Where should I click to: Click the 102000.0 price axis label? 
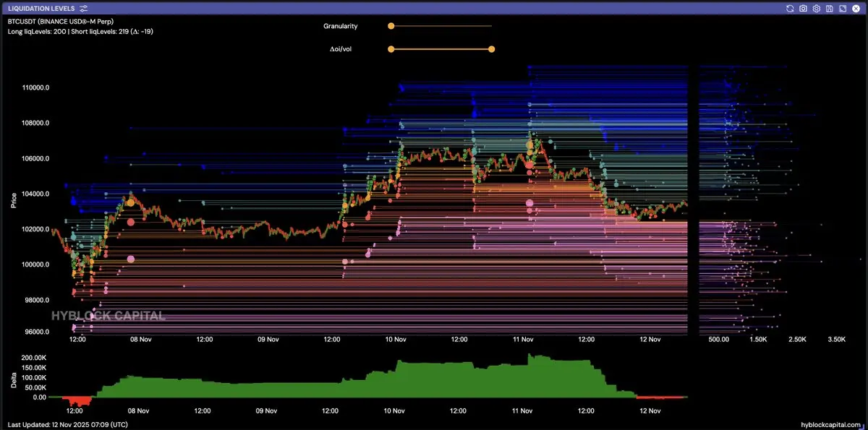click(x=36, y=229)
